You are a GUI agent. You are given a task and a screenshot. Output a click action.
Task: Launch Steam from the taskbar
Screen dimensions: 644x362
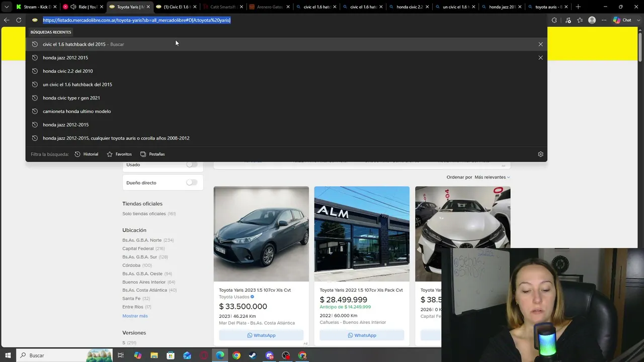pyautogui.click(x=253, y=355)
